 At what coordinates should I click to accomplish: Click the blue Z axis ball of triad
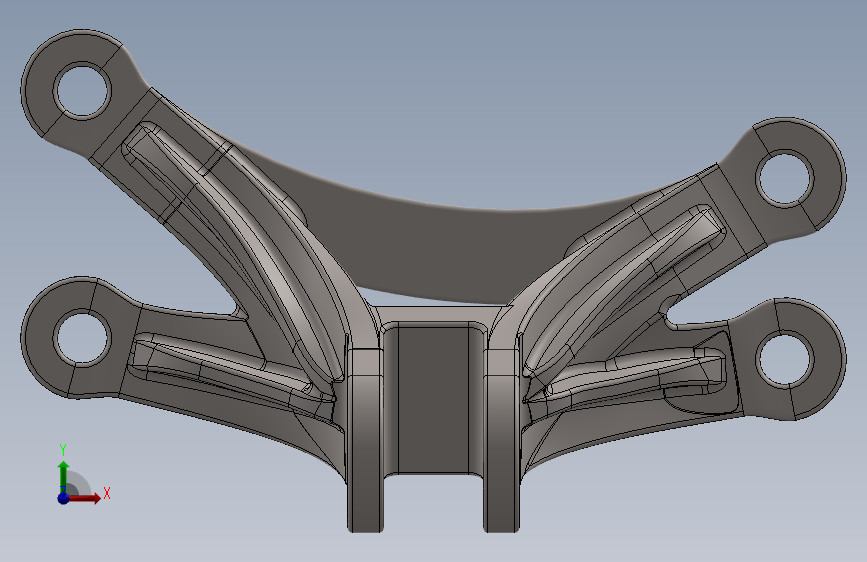(63, 498)
